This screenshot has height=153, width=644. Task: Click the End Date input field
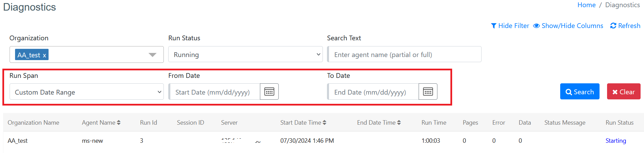(373, 92)
